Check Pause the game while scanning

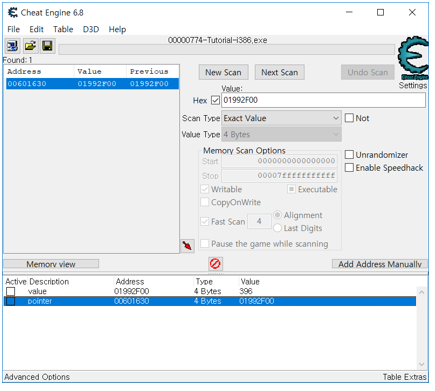[x=205, y=244]
